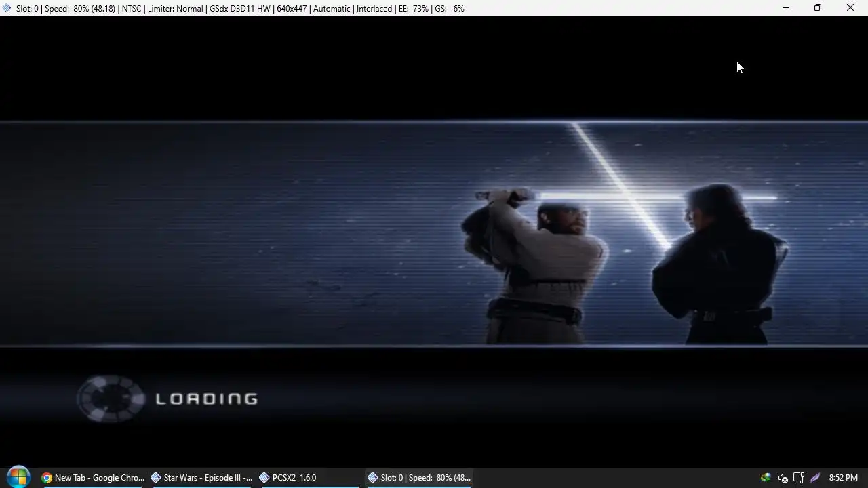
Task: Open the 8:52 PM taskbar clock
Action: click(x=843, y=478)
